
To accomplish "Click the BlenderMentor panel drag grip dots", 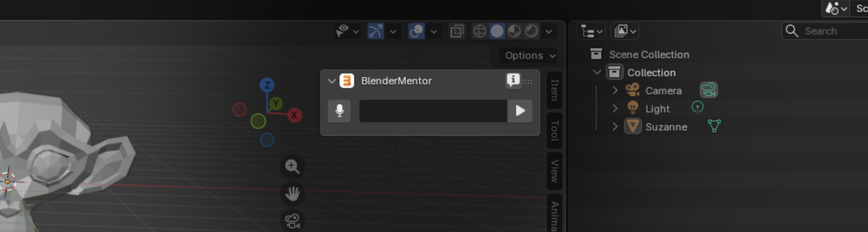I will coord(527,81).
